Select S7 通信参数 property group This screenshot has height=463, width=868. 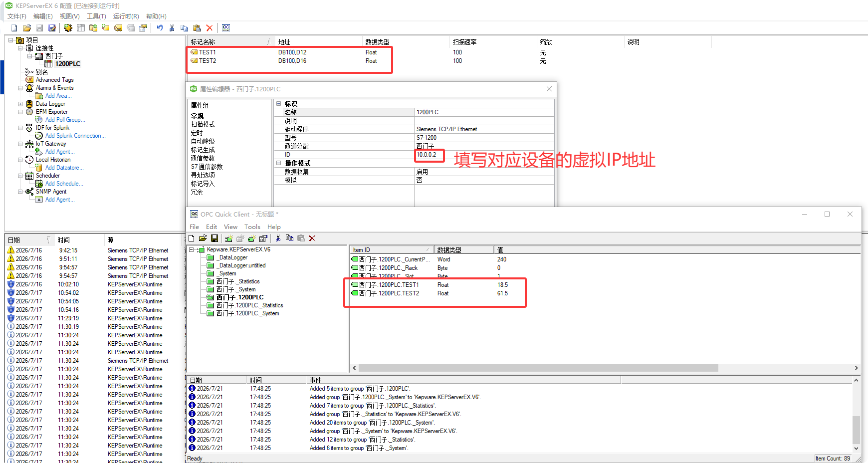[x=207, y=167]
